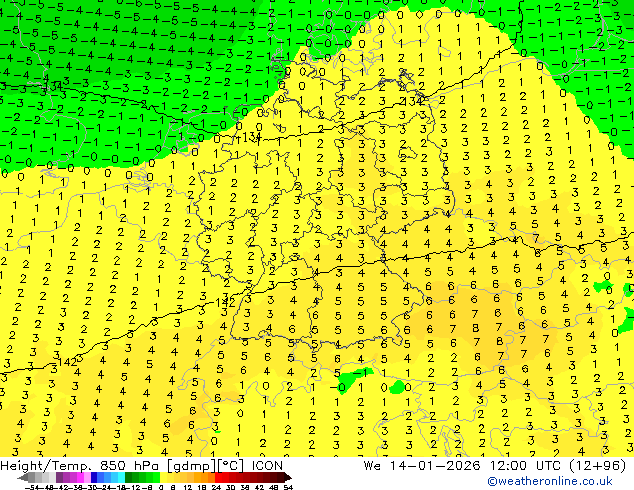This screenshot has width=634, height=490.
Task: Select the dark blue legend swatch
Action: pyautogui.click(x=94, y=477)
